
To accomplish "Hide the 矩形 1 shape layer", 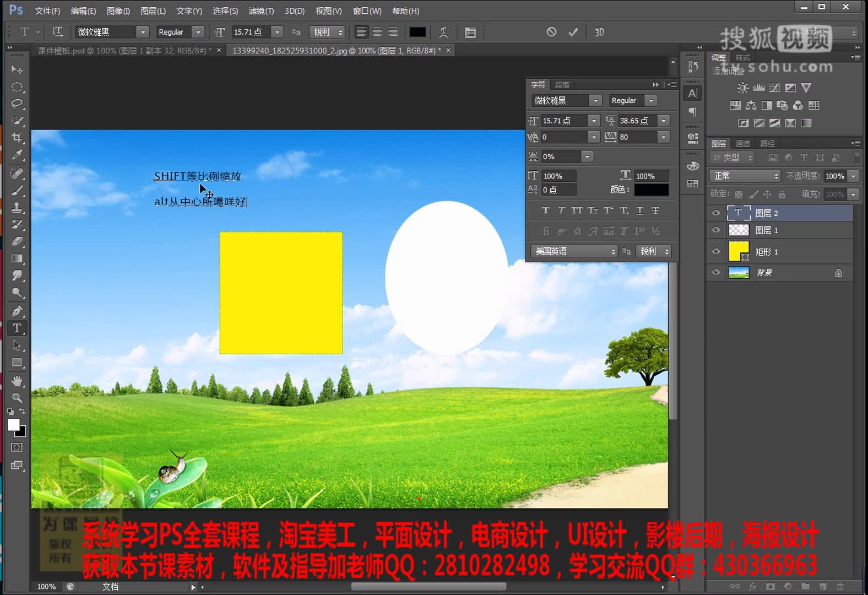I will [716, 251].
